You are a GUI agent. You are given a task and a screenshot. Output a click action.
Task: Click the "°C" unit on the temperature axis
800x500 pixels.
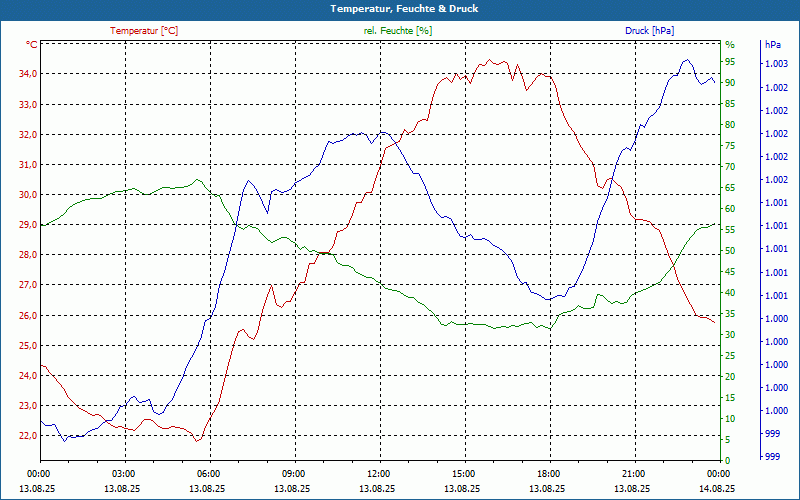point(32,45)
